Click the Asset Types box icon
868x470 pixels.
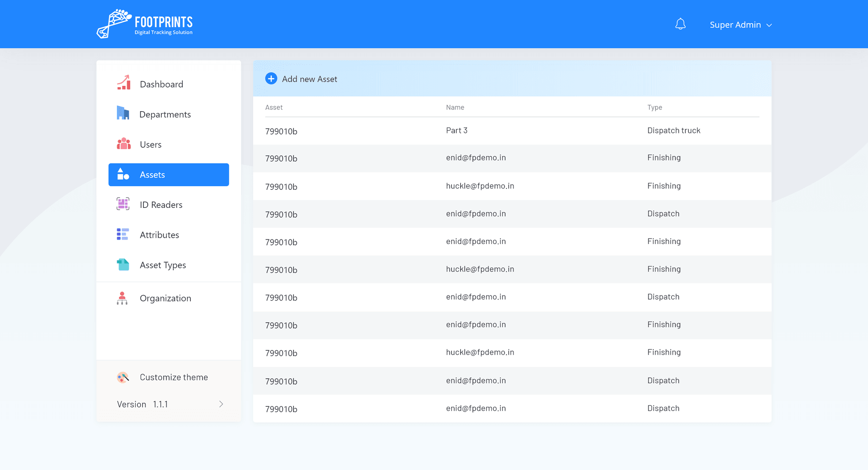click(x=123, y=264)
